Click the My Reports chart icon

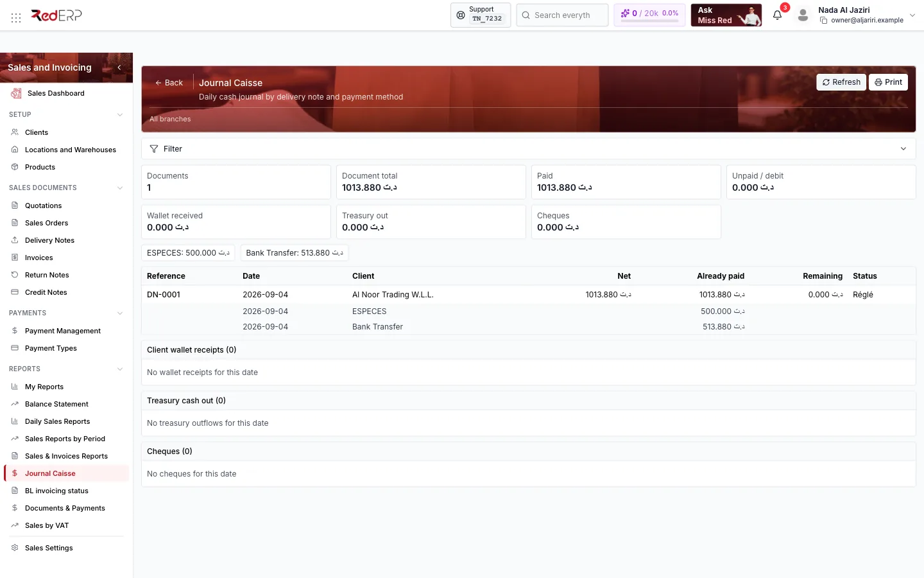click(x=15, y=387)
